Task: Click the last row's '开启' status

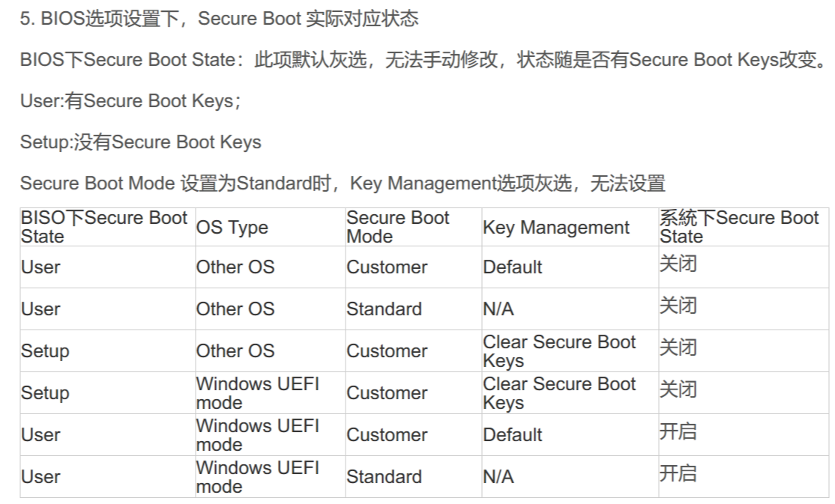Action: coord(678,473)
